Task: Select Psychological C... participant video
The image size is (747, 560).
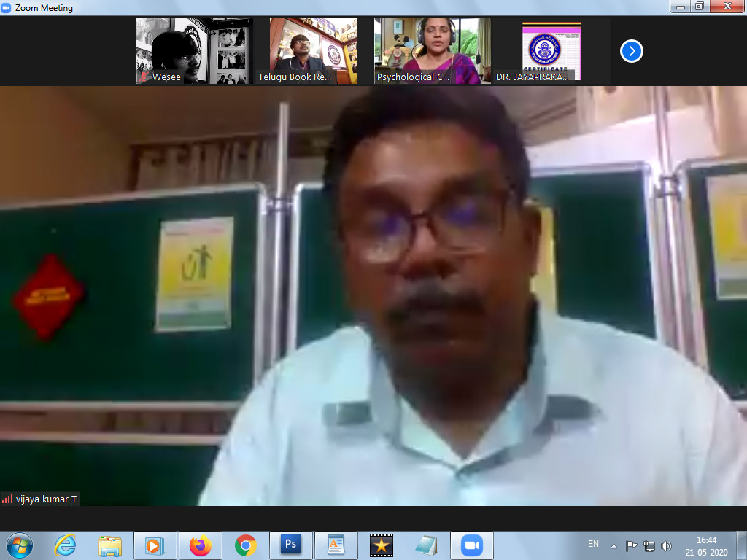Action: click(432, 51)
